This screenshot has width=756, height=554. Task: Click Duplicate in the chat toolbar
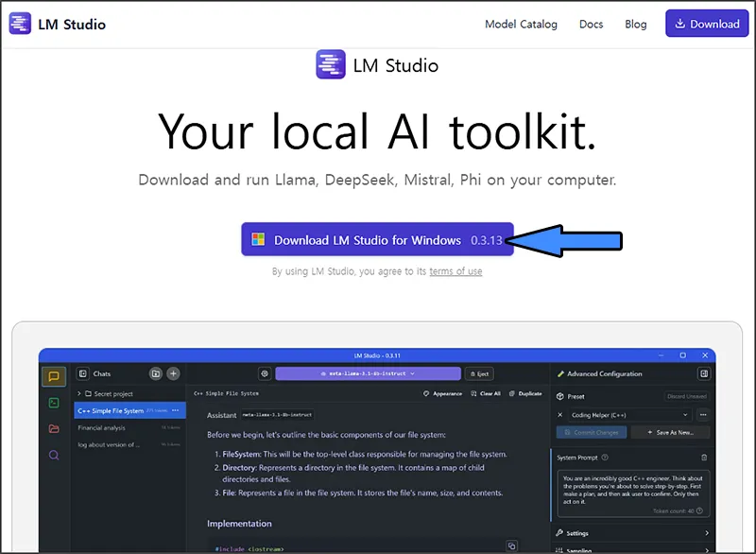525,393
